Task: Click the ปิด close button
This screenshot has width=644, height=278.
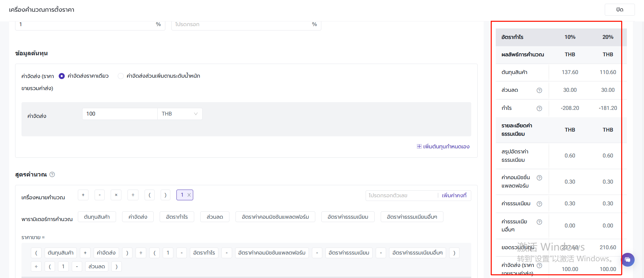Action: 620,10
